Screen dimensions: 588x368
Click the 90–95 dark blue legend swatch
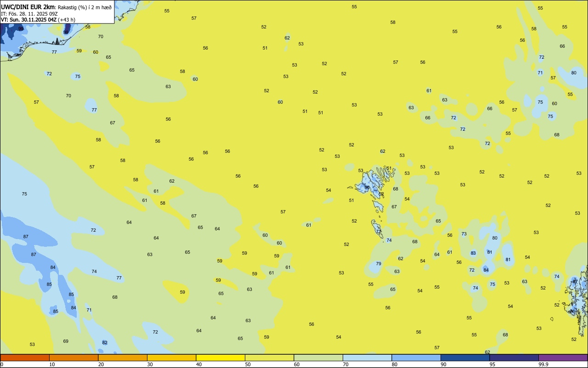465,357
